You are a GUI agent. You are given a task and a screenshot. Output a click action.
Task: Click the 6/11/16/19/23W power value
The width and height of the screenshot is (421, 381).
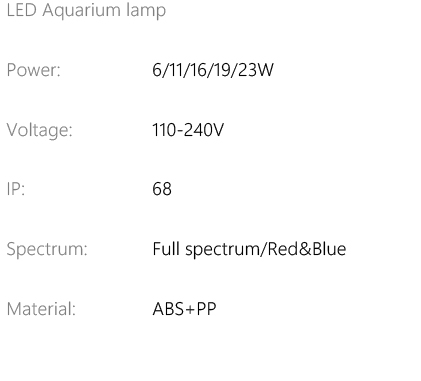213,70
